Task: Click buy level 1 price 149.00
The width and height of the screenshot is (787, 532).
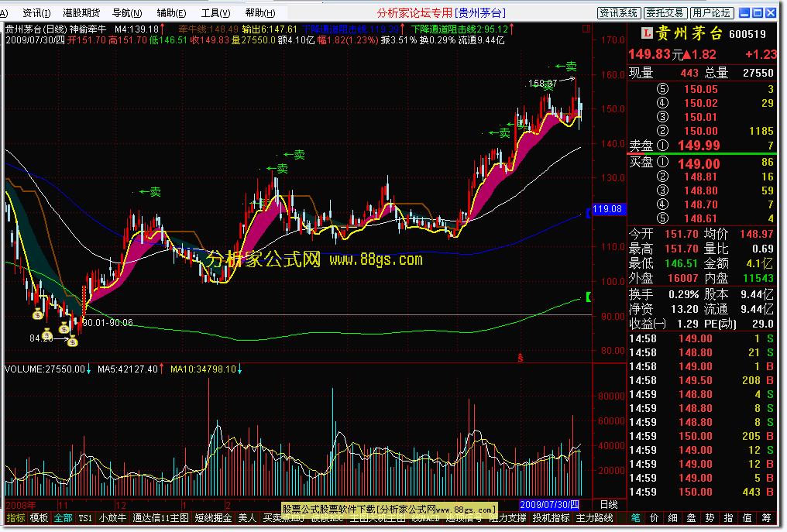Action: (699, 163)
